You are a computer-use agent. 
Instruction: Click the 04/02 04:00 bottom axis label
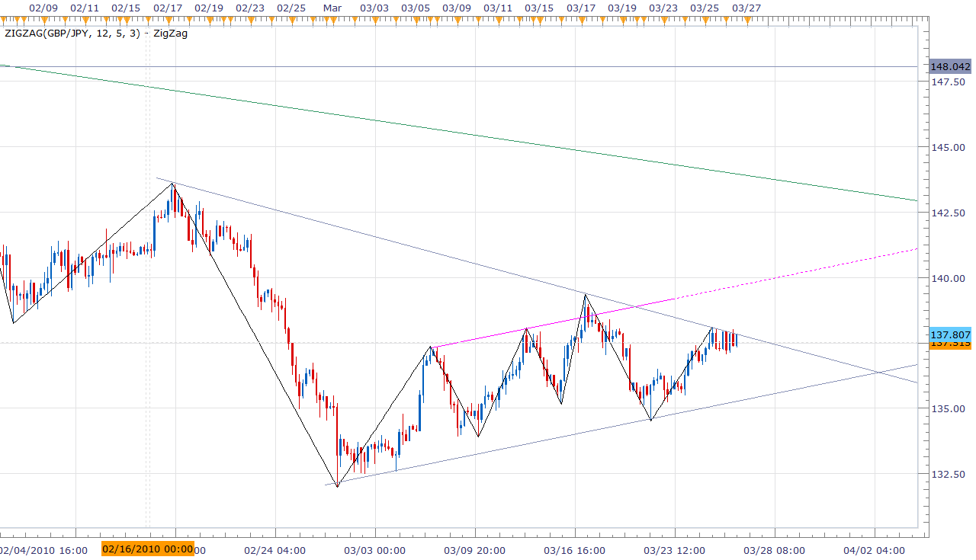874,549
